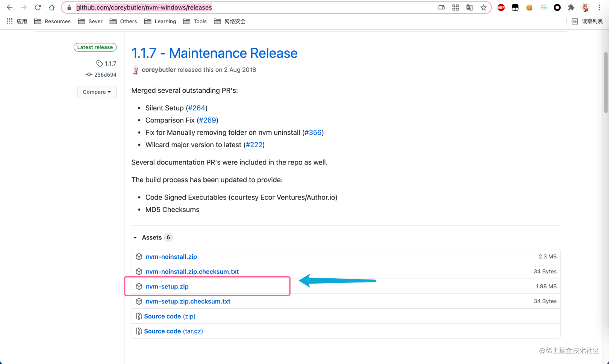This screenshot has width=609, height=364.
Task: Open pull request #269
Action: click(x=208, y=120)
